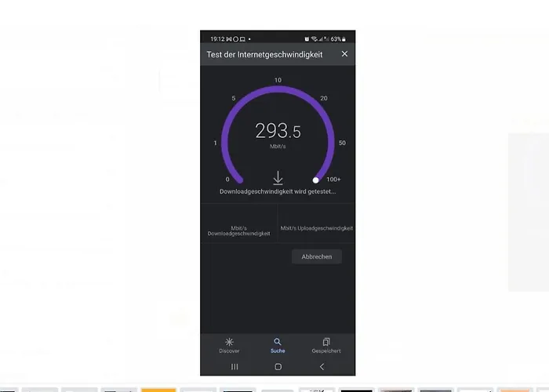Viewport: 549px width, 392px height.
Task: Click the 100+ label on the gauge
Action: click(x=333, y=180)
